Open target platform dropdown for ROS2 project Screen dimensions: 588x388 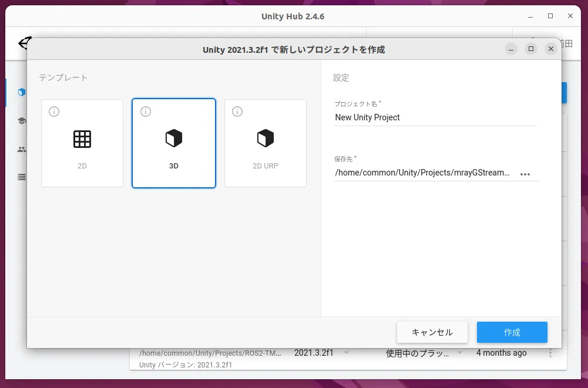(x=460, y=353)
